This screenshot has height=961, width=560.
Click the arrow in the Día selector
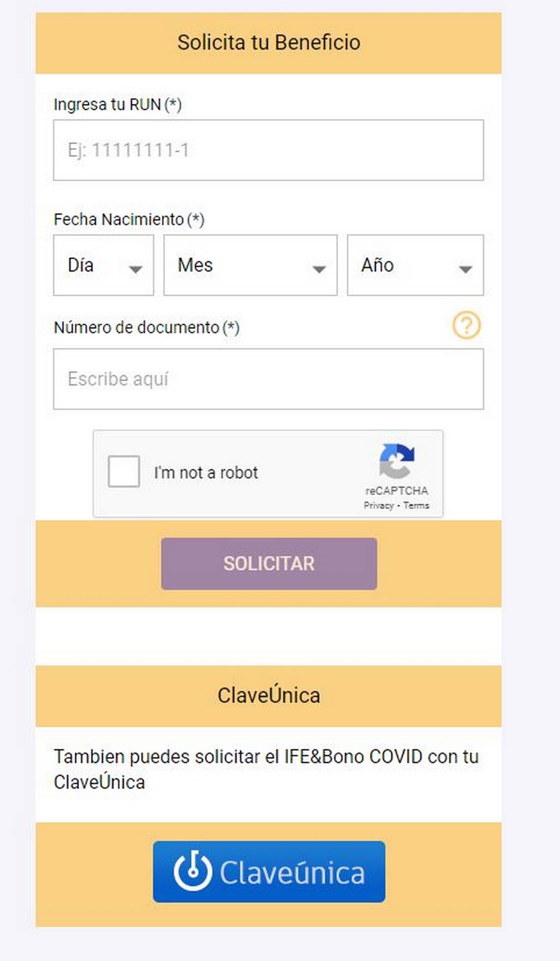[136, 269]
